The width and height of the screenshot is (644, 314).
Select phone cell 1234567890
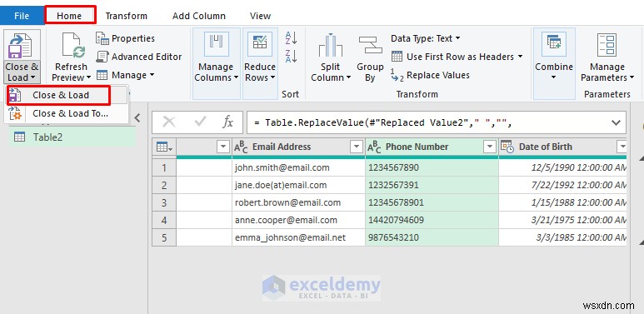pyautogui.click(x=432, y=167)
